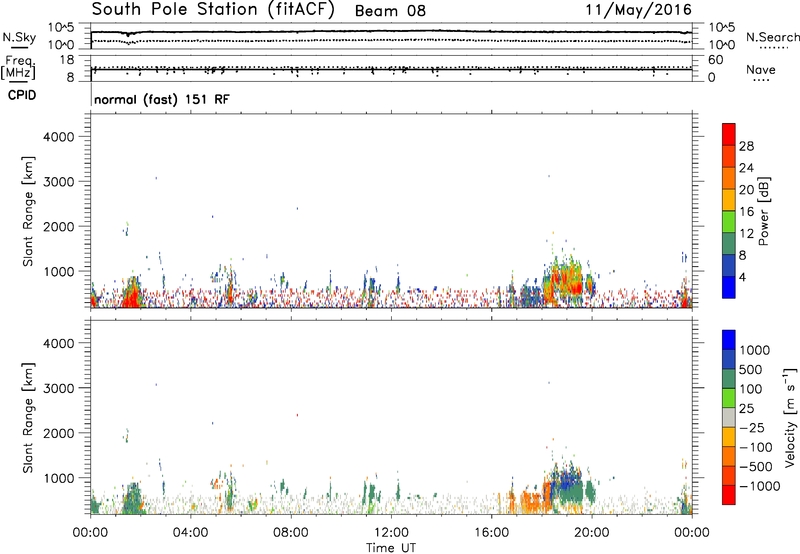Click the power colorbar '20' tick label
The image size is (800, 554).
746,190
